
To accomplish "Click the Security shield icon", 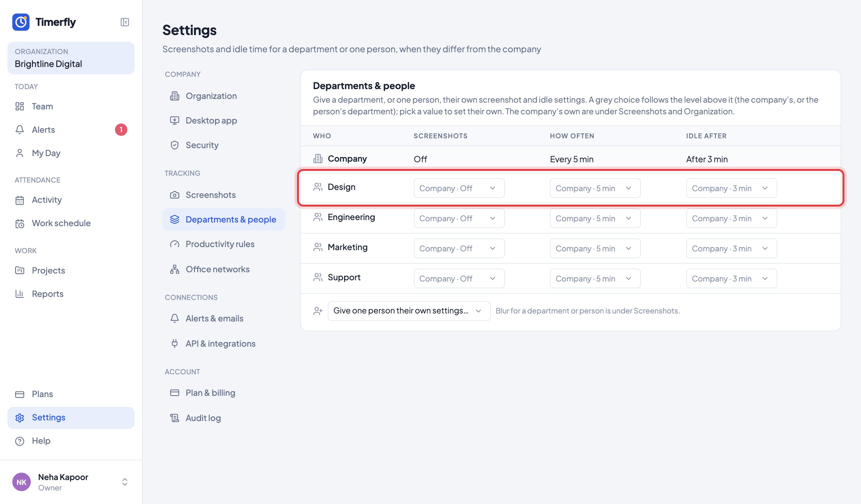I will click(175, 145).
